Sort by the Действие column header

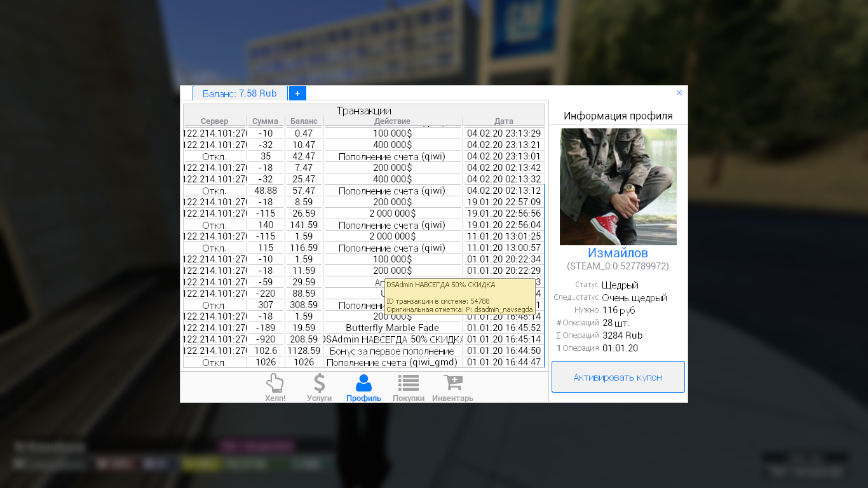pos(392,121)
